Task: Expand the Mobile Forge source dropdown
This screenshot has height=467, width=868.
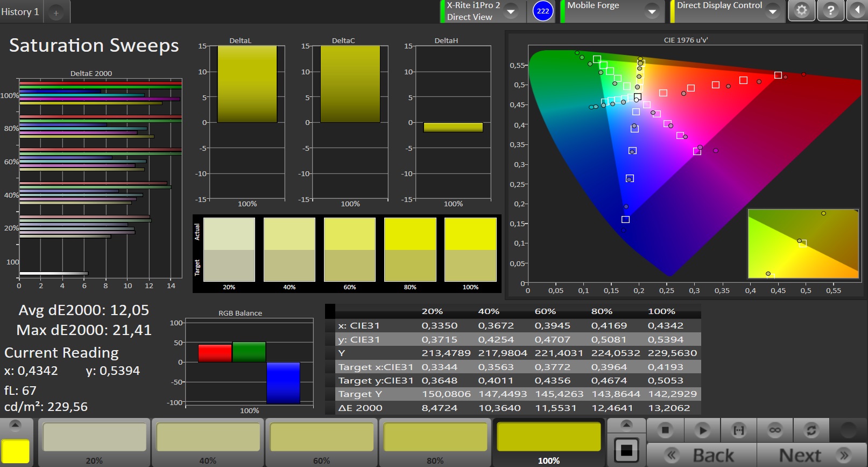Action: pos(652,11)
